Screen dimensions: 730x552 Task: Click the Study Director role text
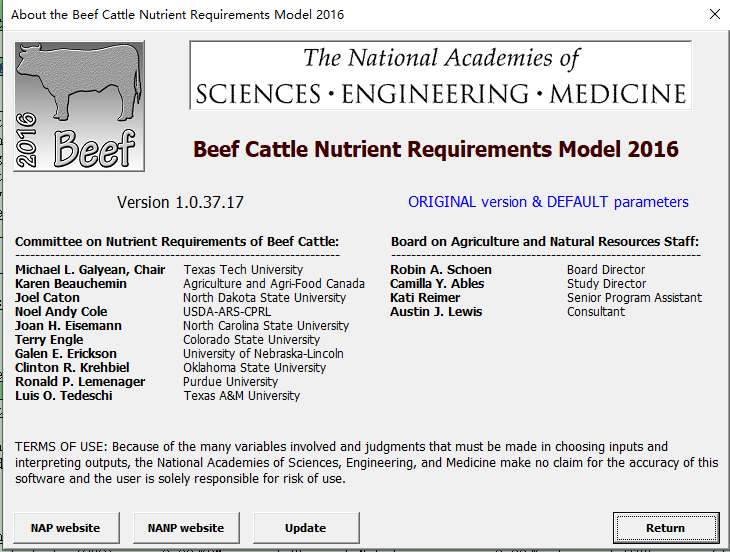click(x=606, y=284)
